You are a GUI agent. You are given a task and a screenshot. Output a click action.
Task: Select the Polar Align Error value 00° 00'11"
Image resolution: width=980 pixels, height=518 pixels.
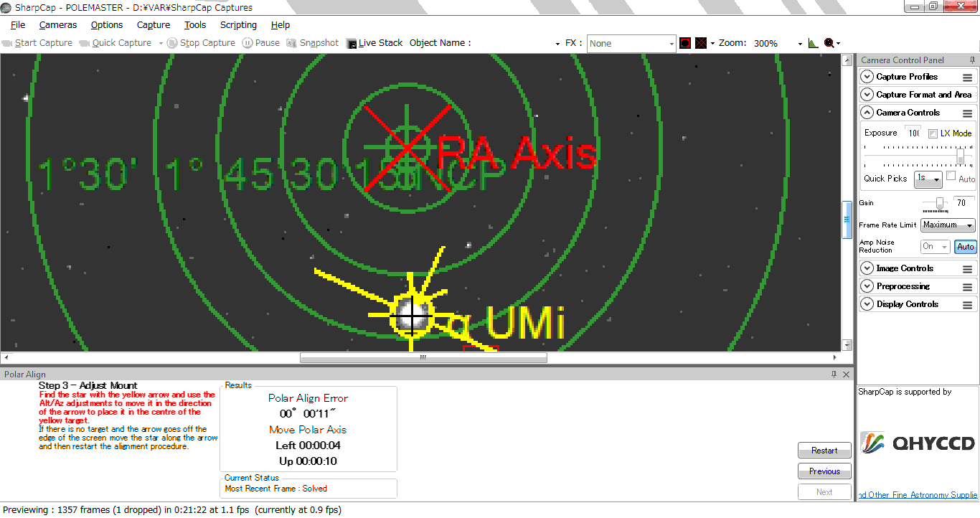[308, 414]
